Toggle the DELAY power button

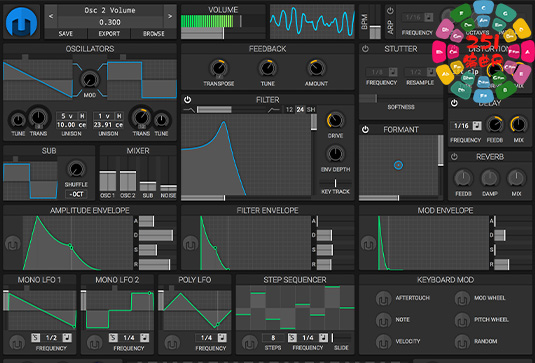[454, 103]
